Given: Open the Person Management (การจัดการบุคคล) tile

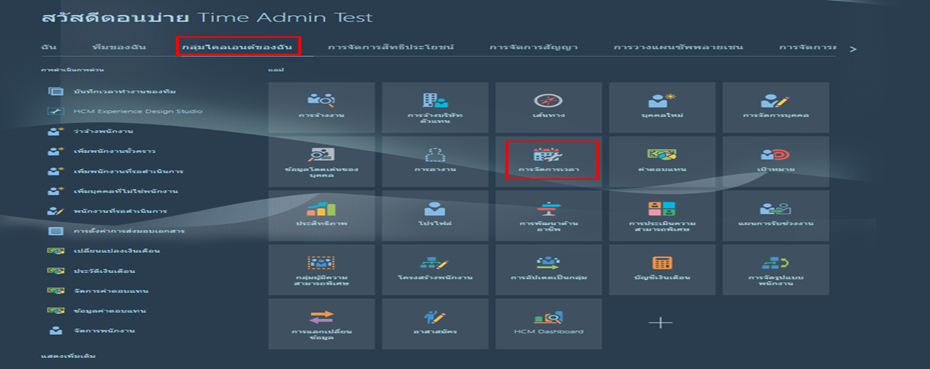Looking at the screenshot, I should [776, 107].
